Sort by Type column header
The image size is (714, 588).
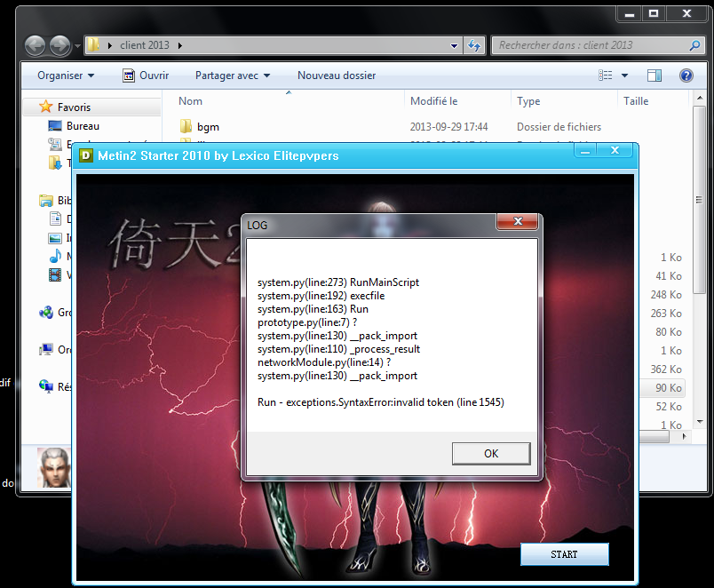point(528,101)
